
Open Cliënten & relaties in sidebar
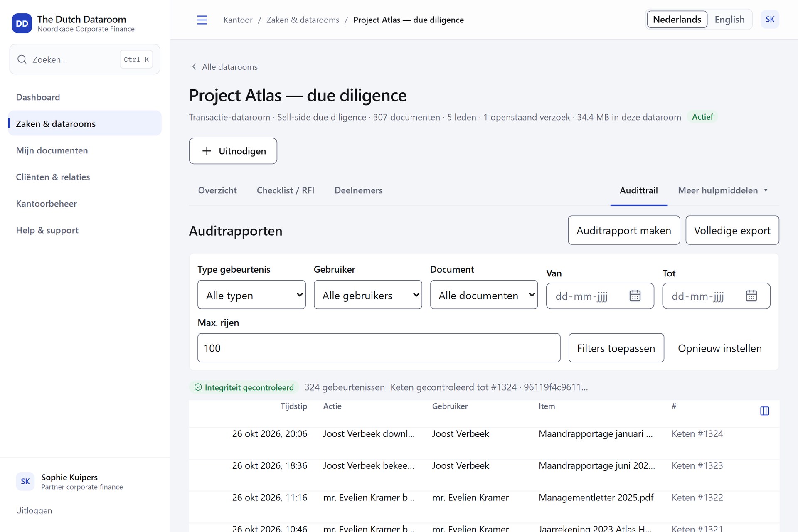tap(85, 177)
